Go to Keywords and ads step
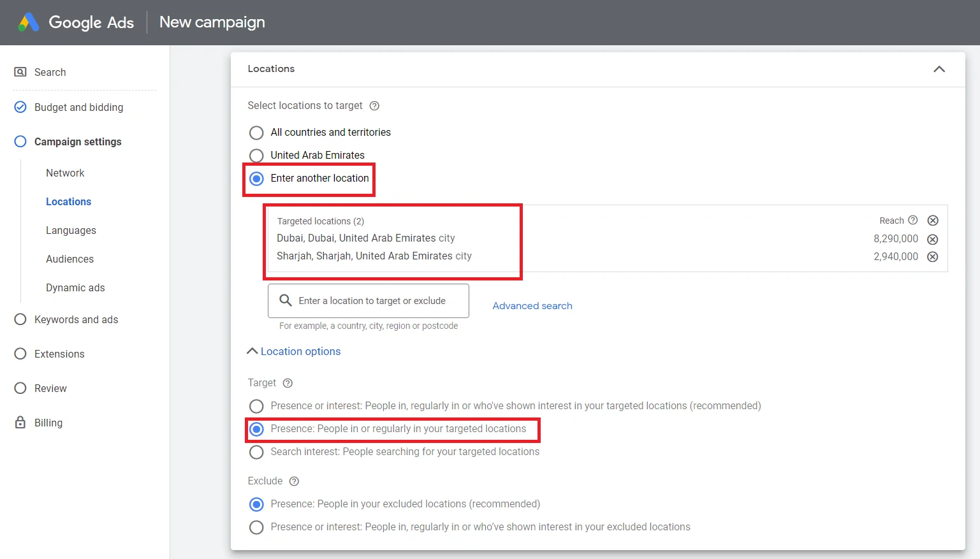The height and width of the screenshot is (559, 980). click(x=77, y=319)
